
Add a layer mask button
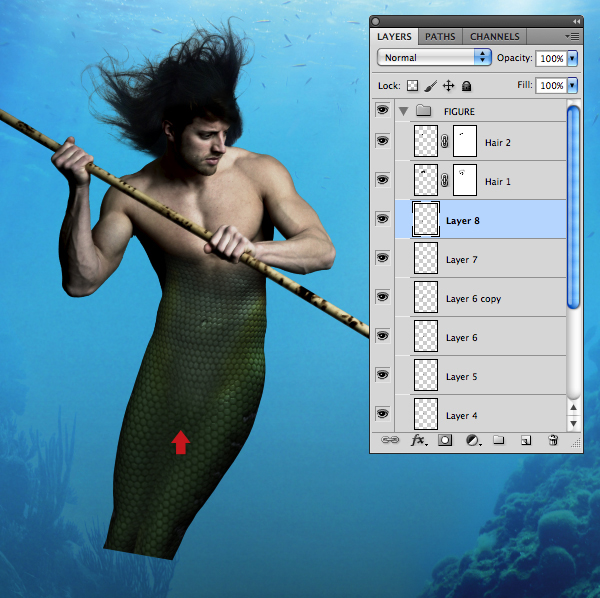click(x=445, y=440)
